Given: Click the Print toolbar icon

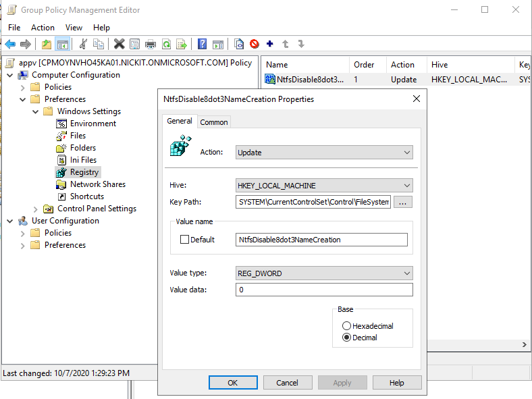Looking at the screenshot, I should point(150,44).
